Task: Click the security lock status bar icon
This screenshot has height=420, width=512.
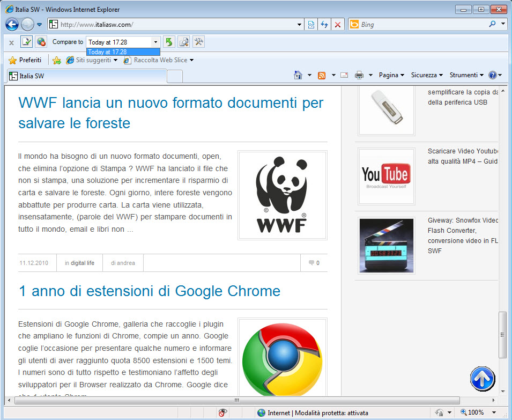Action: tap(439, 413)
